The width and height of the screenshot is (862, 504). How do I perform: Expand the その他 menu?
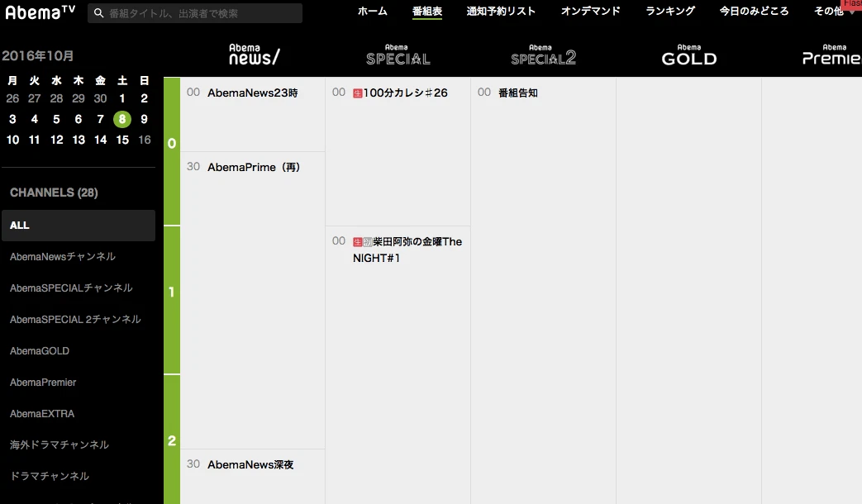coord(829,11)
